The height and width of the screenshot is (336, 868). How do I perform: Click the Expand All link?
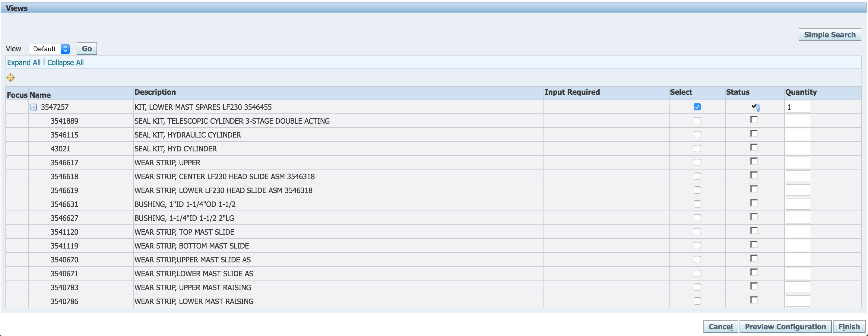[24, 62]
